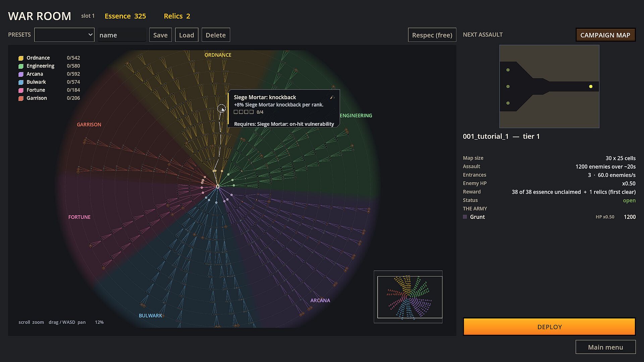The image size is (644, 362).
Task: Open the Campaign Map view
Action: (x=605, y=35)
